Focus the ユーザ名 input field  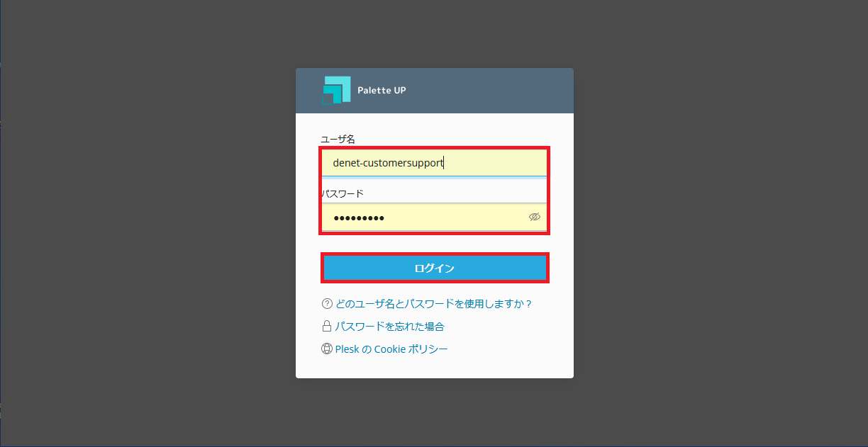[435, 163]
